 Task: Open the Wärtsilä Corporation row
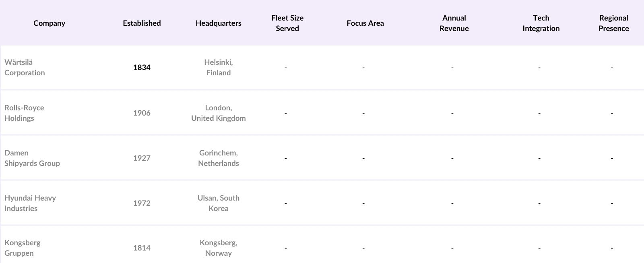pos(25,68)
